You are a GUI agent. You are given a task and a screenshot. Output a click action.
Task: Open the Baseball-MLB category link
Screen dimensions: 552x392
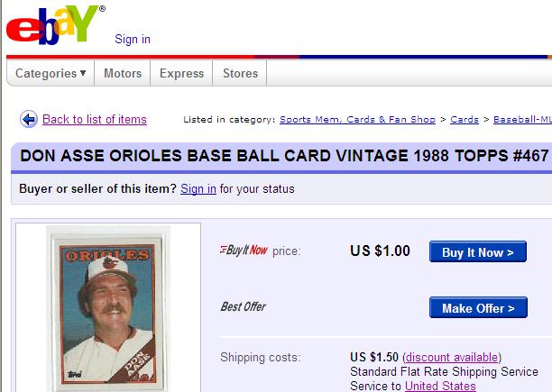(522, 120)
